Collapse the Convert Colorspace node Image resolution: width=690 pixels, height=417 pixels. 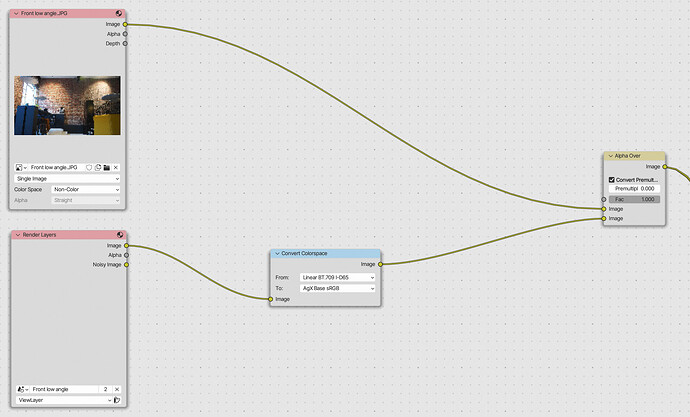coord(277,253)
